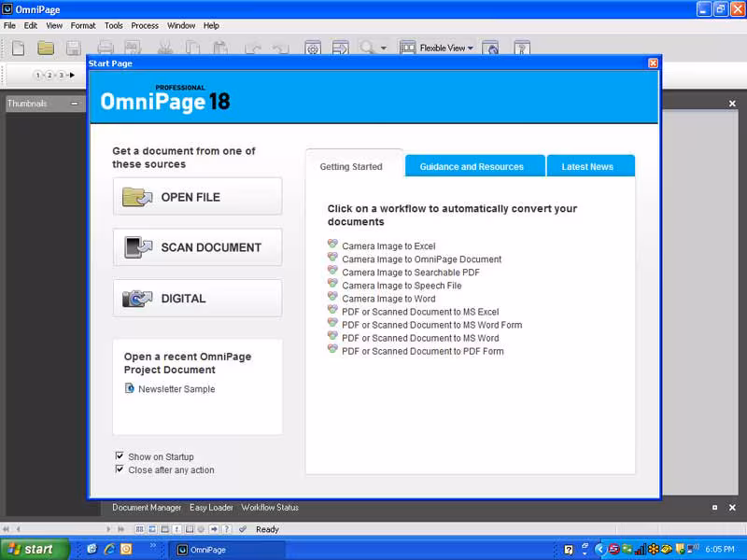This screenshot has width=747, height=560.
Task: Run PDF or Scanned Document to PDF Form
Action: click(x=423, y=352)
